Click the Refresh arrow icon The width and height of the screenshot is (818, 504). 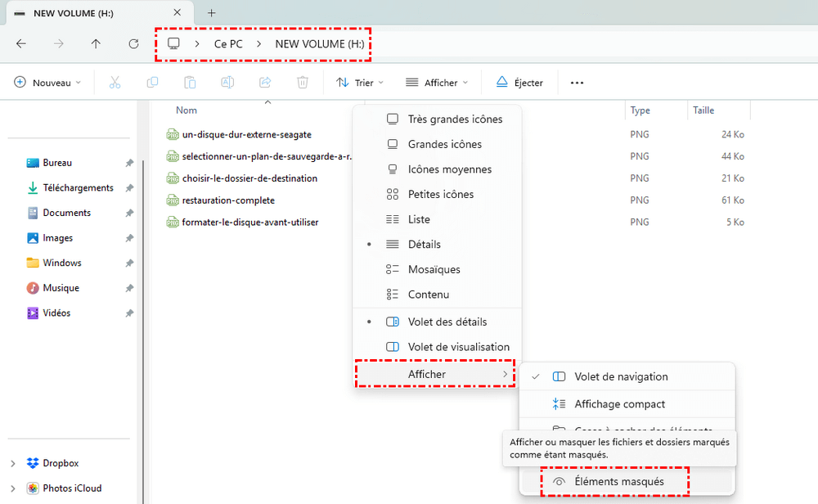pos(134,44)
